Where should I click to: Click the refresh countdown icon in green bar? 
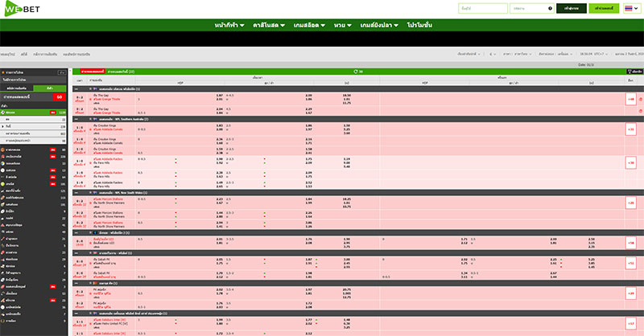(x=356, y=72)
